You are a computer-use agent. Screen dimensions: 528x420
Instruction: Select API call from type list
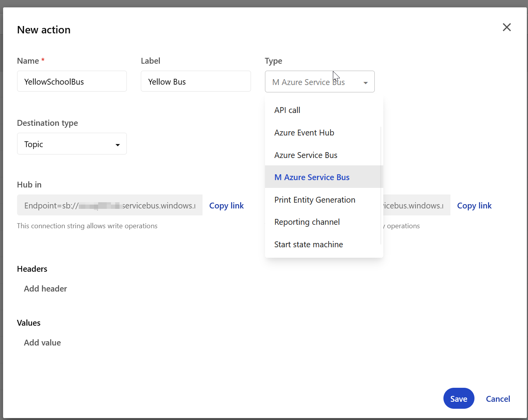tap(287, 110)
